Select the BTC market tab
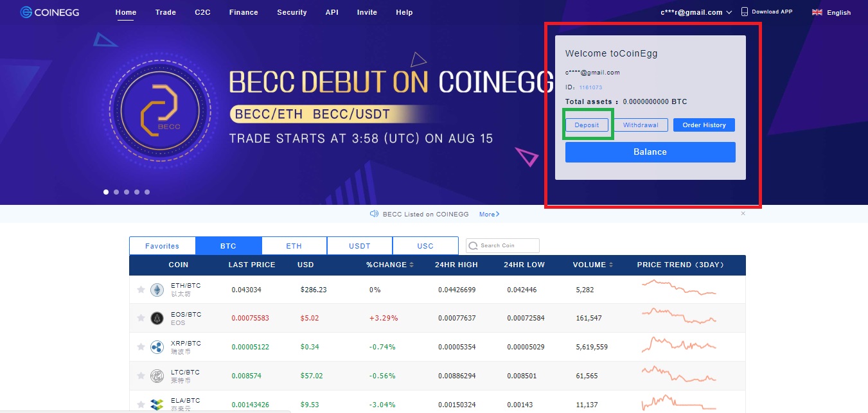 229,246
